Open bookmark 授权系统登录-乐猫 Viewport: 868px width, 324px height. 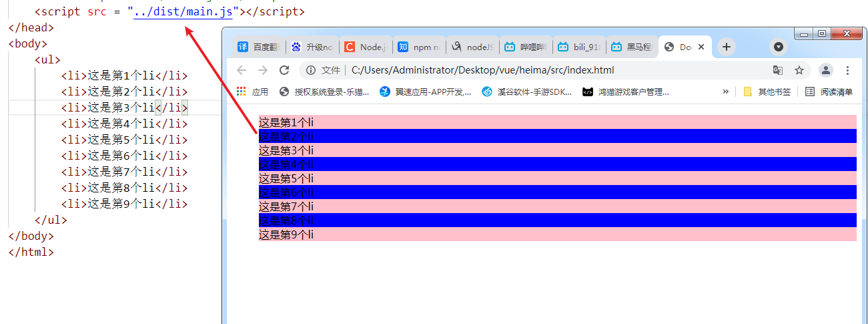324,92
